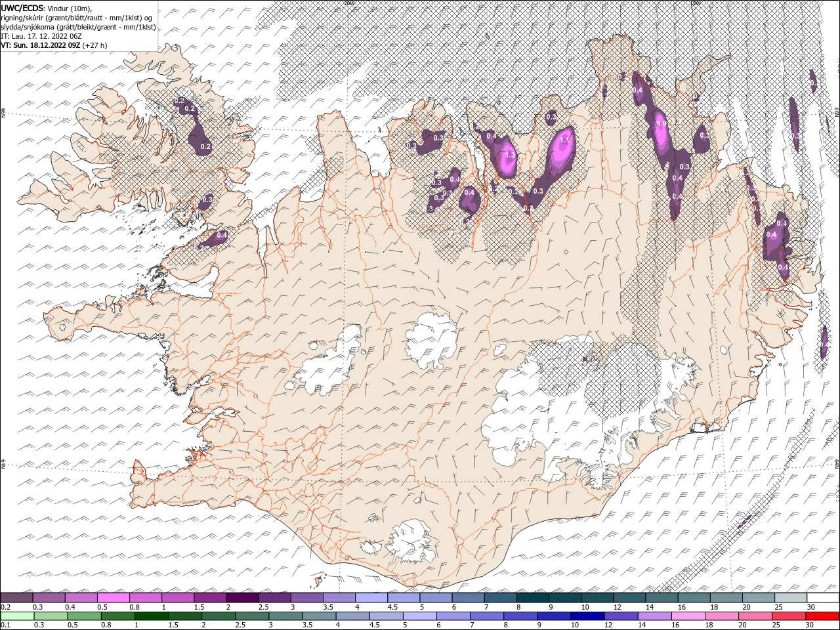840x630 pixels.
Task: Click the white swatch at 30 in upper legend row
Action: [x=822, y=598]
